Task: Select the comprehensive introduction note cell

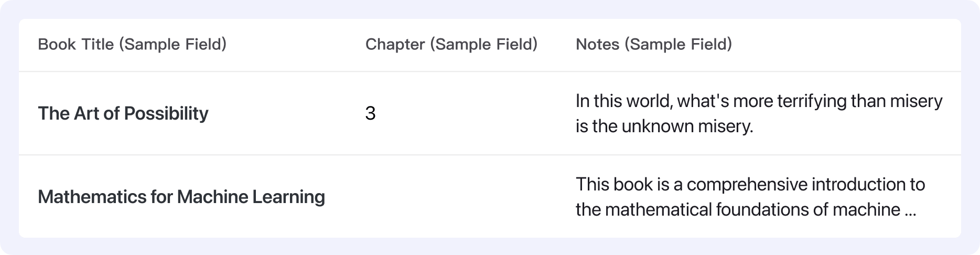Action: [x=750, y=197]
